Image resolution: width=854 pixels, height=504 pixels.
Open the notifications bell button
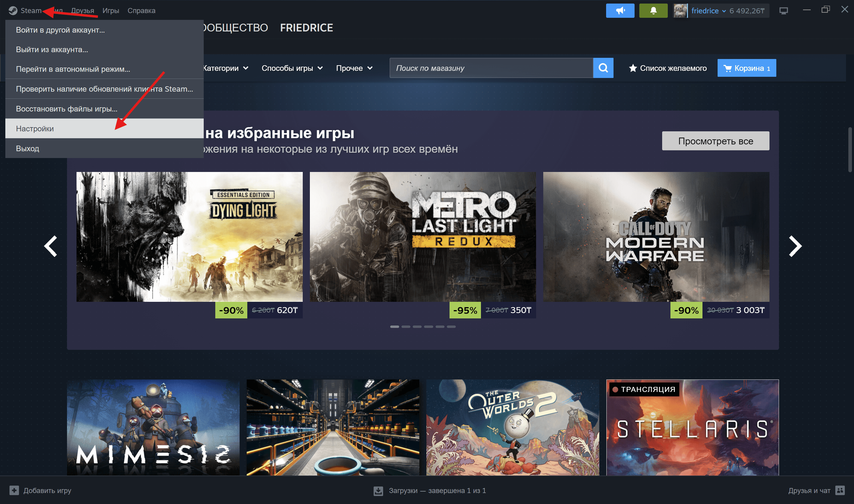coord(653,11)
